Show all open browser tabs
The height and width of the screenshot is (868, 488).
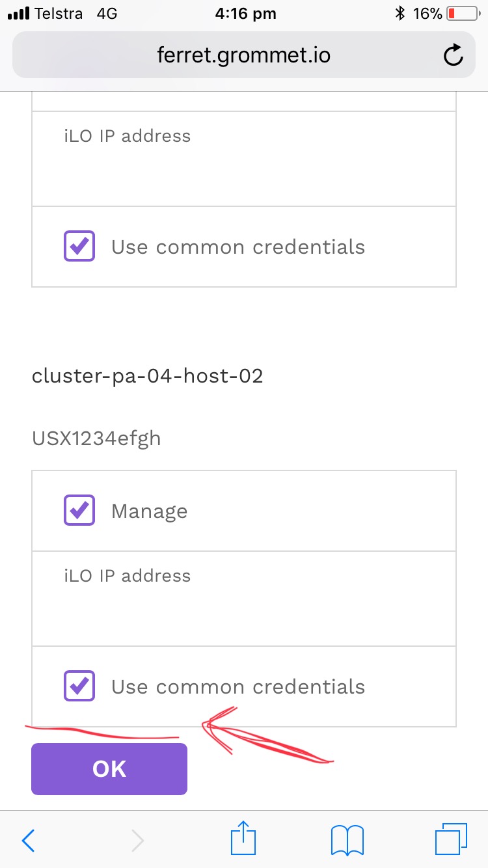[x=452, y=839]
